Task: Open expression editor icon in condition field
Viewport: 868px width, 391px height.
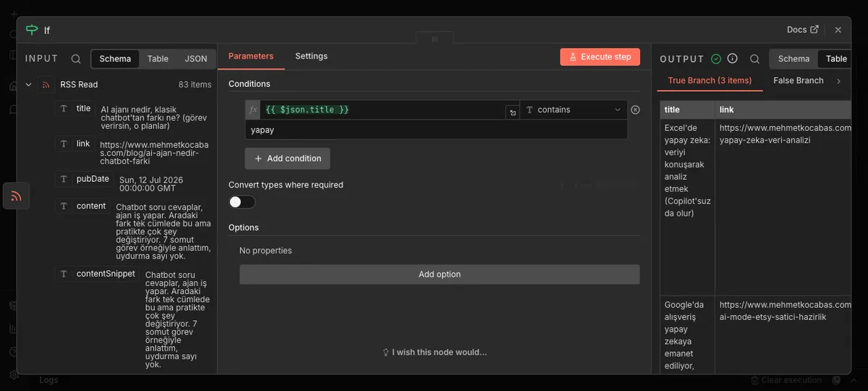Action: pos(512,112)
